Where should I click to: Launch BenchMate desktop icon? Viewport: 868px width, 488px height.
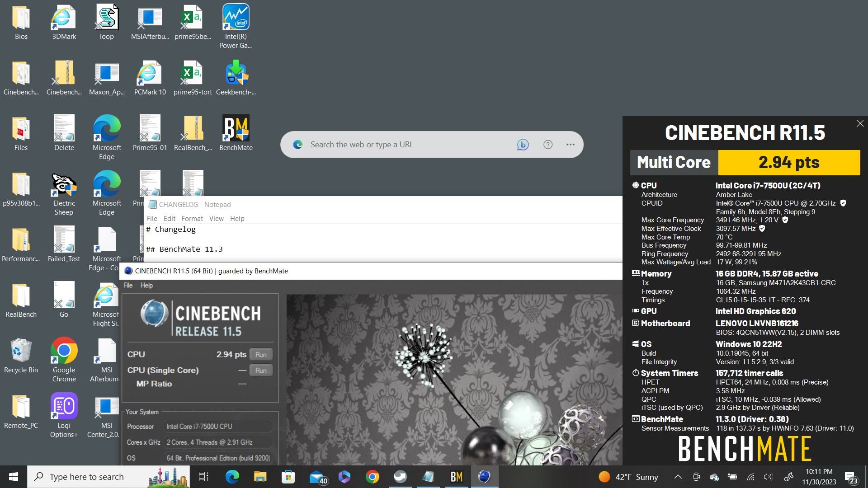coord(236,133)
